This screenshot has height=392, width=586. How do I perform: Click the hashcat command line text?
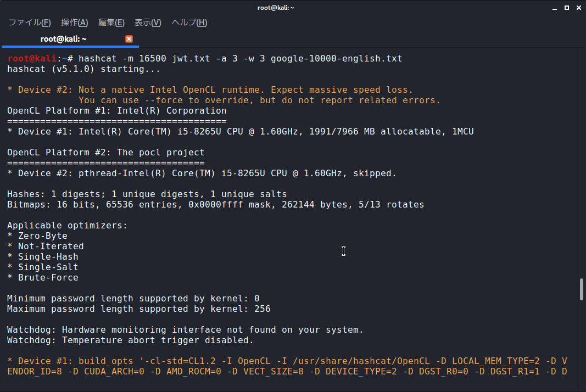coord(241,58)
